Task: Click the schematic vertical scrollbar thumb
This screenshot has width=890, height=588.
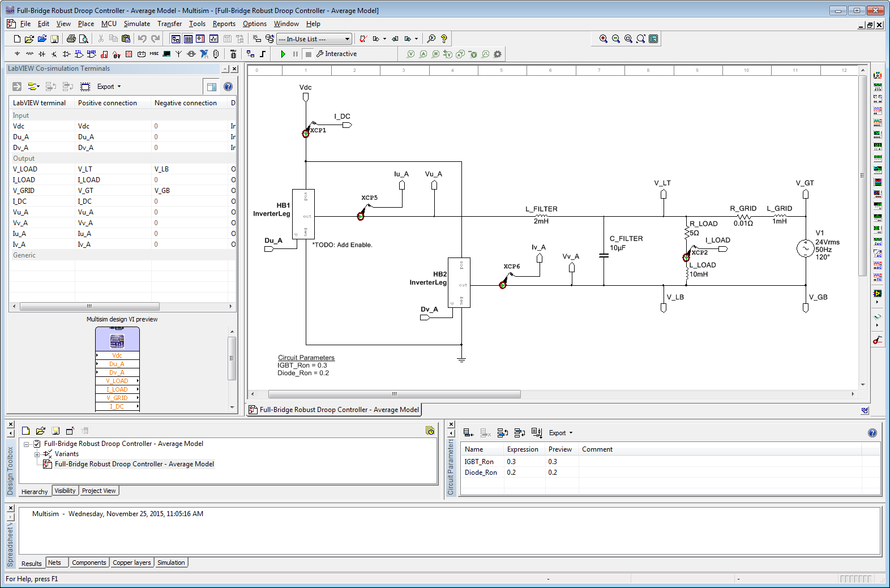Action: click(863, 175)
